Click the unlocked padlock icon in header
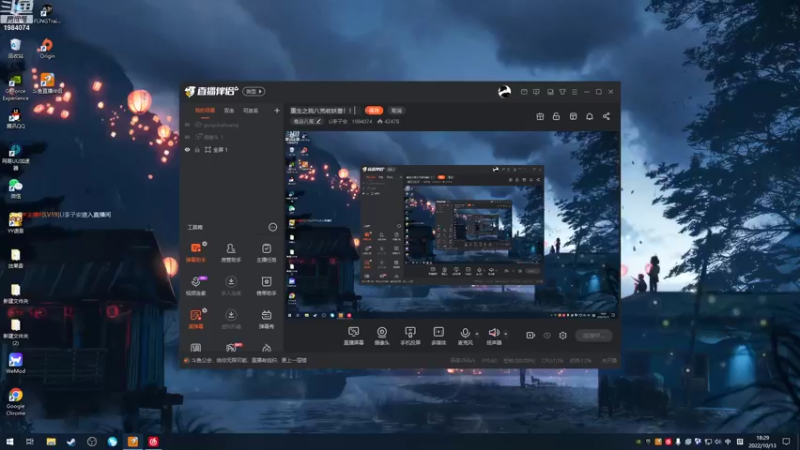800x450 pixels. click(556, 116)
